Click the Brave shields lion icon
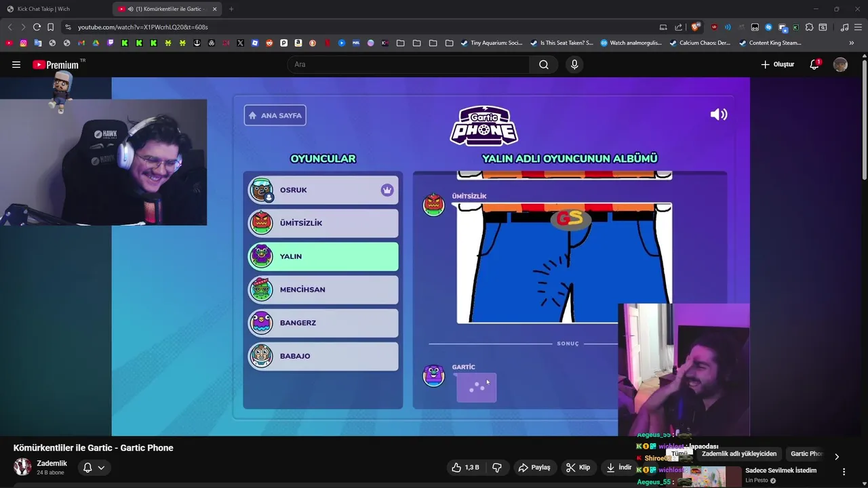Viewport: 868px width, 488px height. tap(695, 27)
